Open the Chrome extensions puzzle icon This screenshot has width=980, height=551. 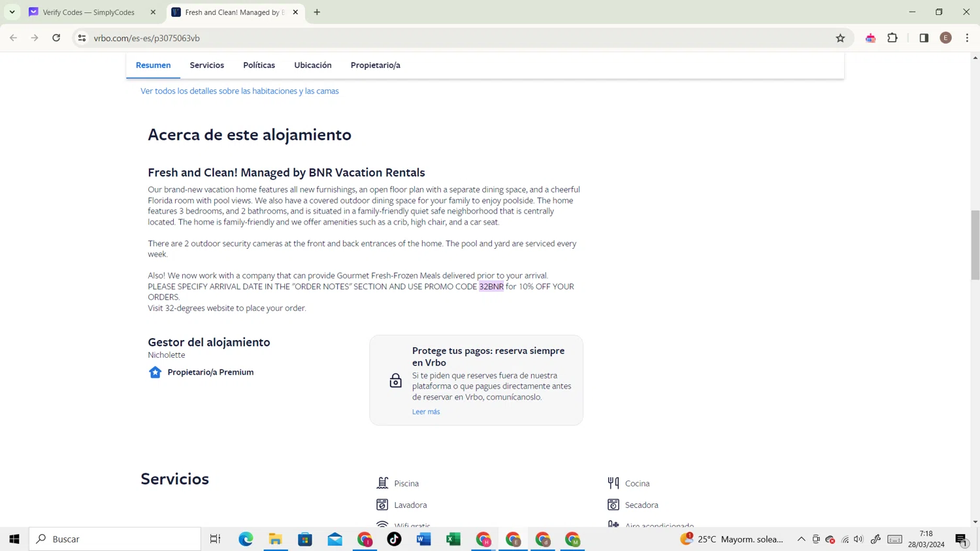[x=892, y=38]
